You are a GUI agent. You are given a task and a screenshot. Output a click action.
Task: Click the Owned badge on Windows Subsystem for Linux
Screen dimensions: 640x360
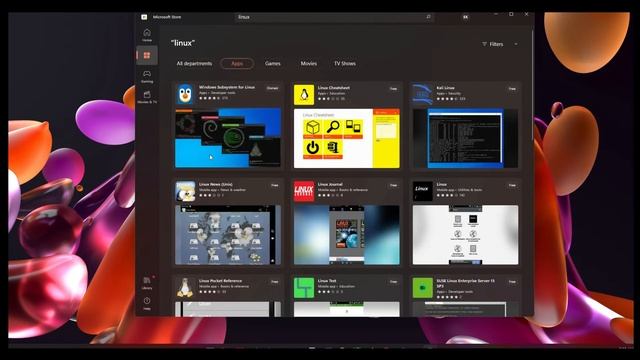pyautogui.click(x=272, y=88)
